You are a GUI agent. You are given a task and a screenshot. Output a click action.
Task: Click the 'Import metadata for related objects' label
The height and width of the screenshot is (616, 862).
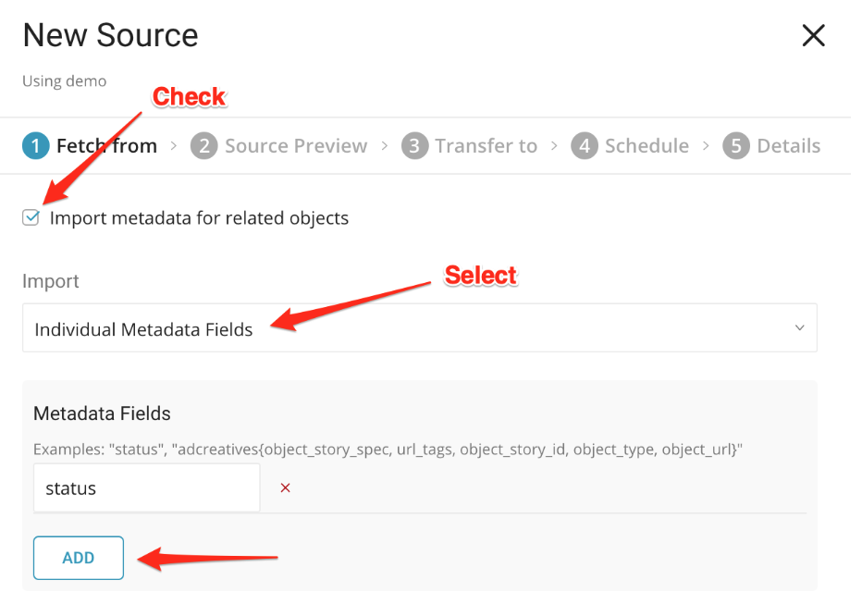coord(199,219)
